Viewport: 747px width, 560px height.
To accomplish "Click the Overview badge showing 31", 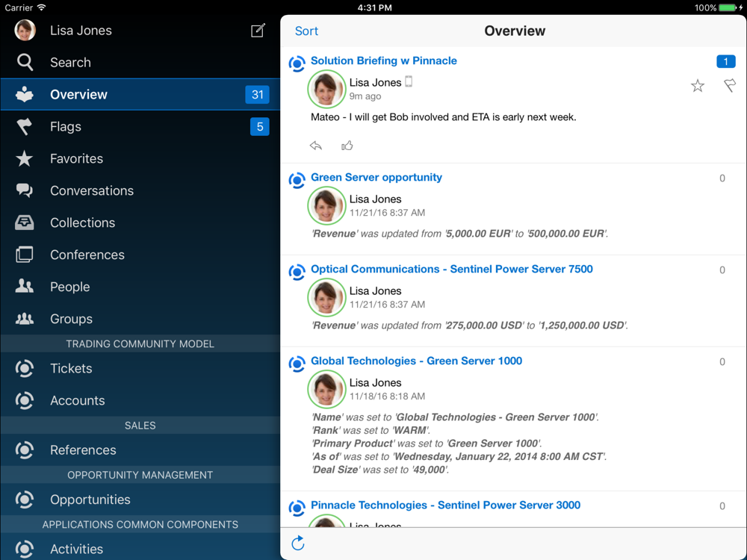I will [257, 94].
